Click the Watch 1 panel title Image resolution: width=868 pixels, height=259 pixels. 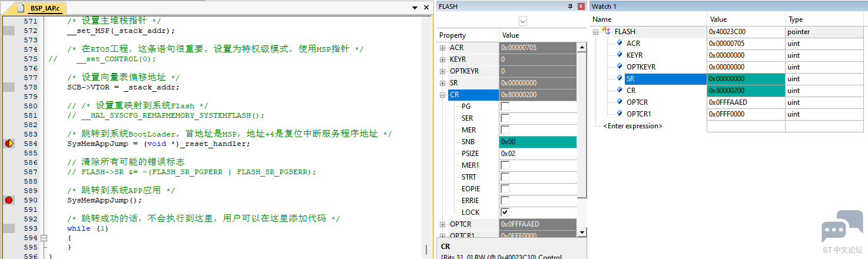click(604, 6)
